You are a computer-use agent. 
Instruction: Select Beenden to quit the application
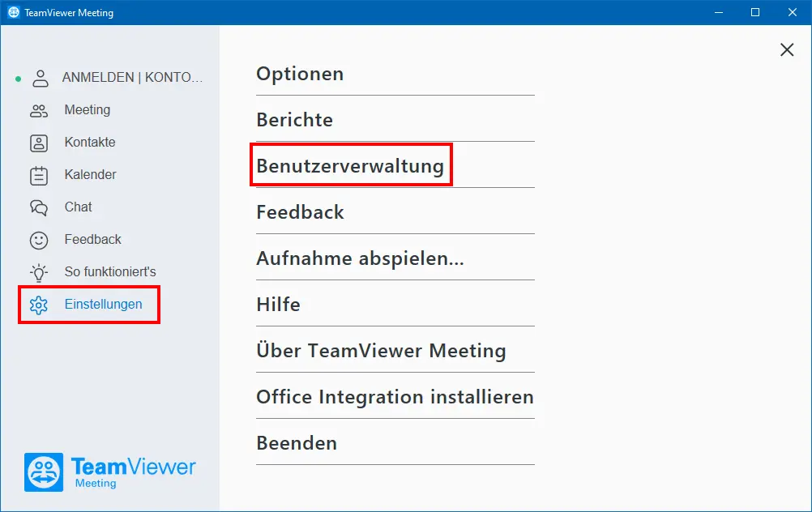[395, 443]
